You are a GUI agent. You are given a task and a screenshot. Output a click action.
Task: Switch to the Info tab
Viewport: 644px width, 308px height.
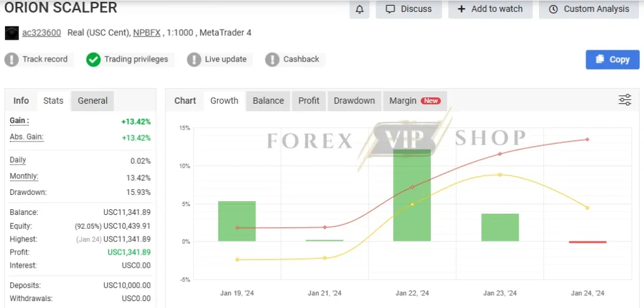21,101
